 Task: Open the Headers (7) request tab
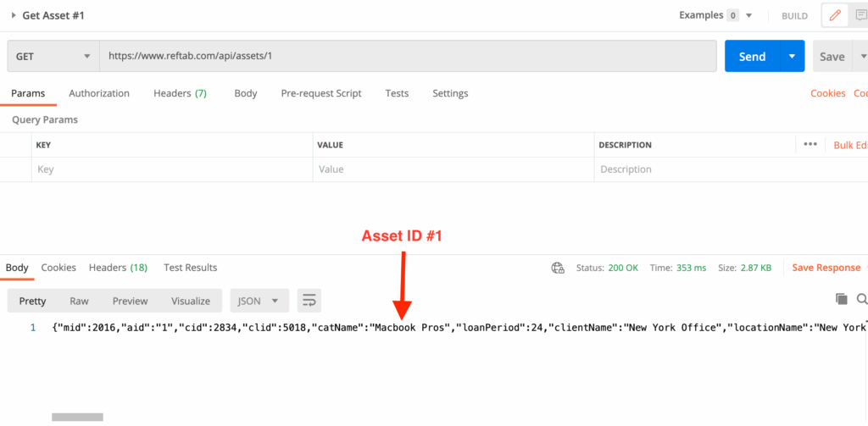point(180,93)
